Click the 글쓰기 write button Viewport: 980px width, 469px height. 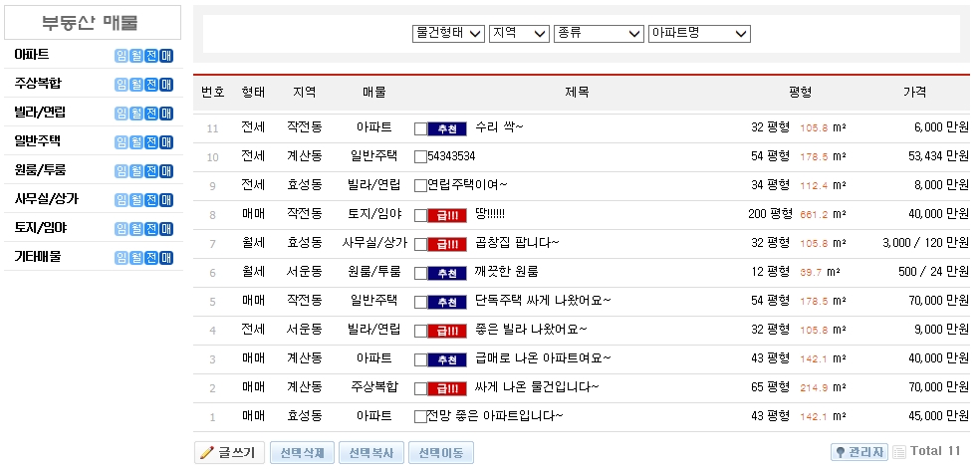click(227, 453)
